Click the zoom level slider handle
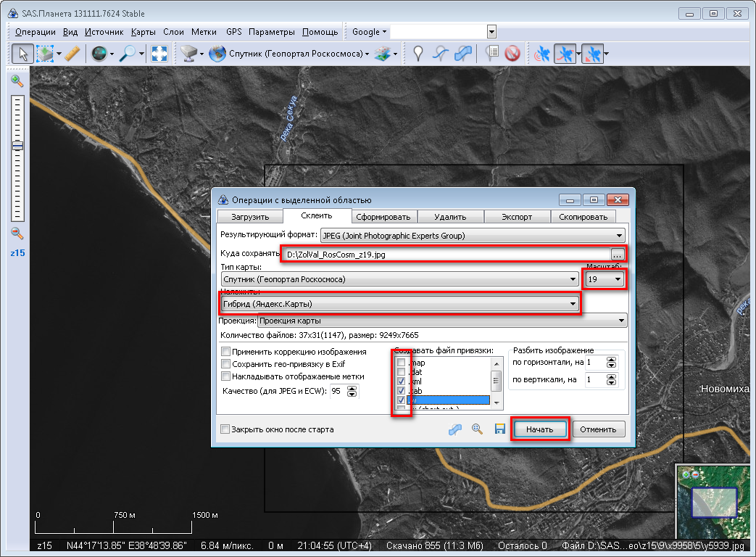756x557 pixels. 17,146
